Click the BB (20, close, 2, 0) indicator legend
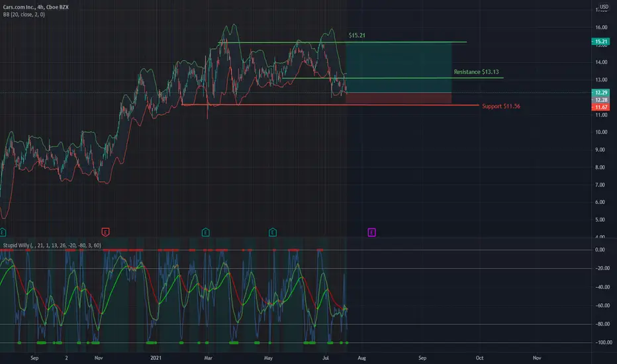 pyautogui.click(x=24, y=15)
